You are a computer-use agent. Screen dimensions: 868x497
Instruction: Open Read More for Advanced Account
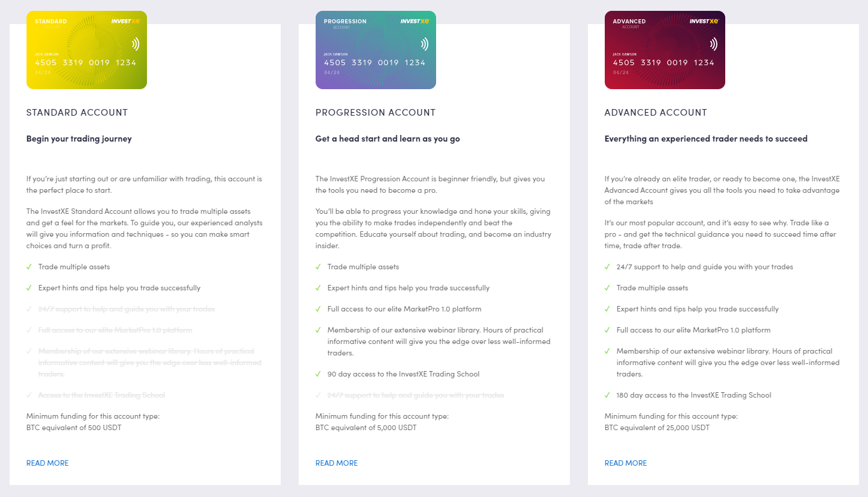(x=626, y=463)
